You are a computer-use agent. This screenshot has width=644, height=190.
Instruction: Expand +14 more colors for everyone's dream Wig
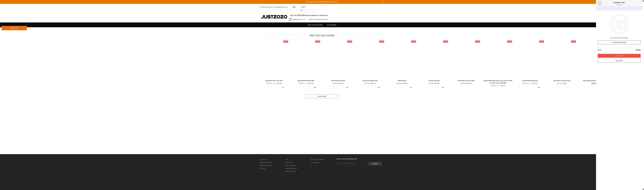[379, 87]
